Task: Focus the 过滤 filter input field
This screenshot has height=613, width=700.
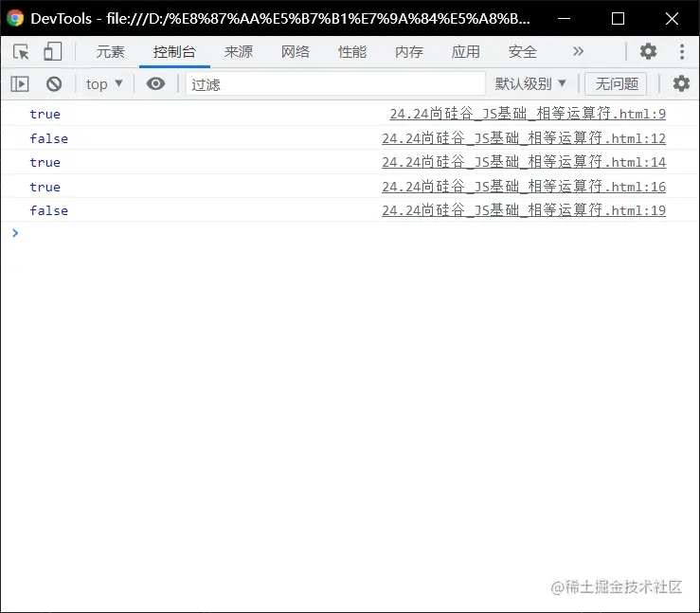Action: [x=335, y=84]
